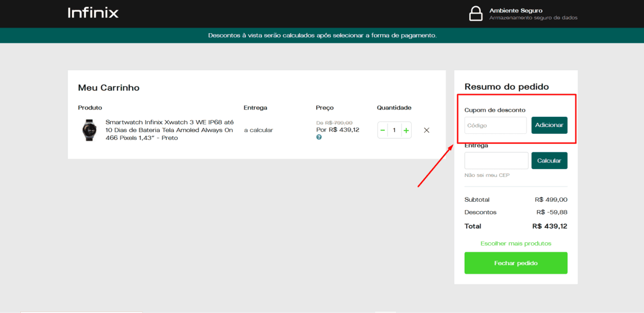Decrease quantity with the minus button
This screenshot has width=644, height=313.
383,130
